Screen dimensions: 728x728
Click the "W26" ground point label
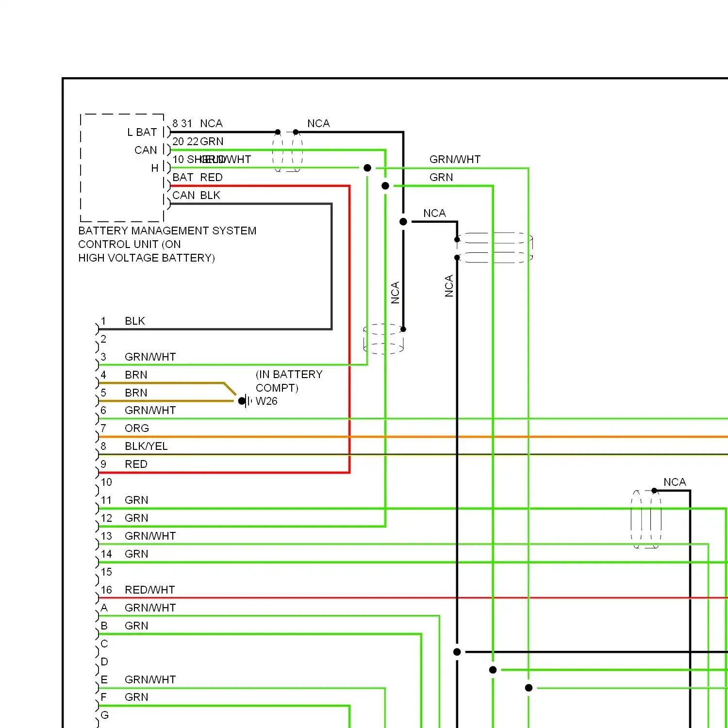pyautogui.click(x=266, y=401)
